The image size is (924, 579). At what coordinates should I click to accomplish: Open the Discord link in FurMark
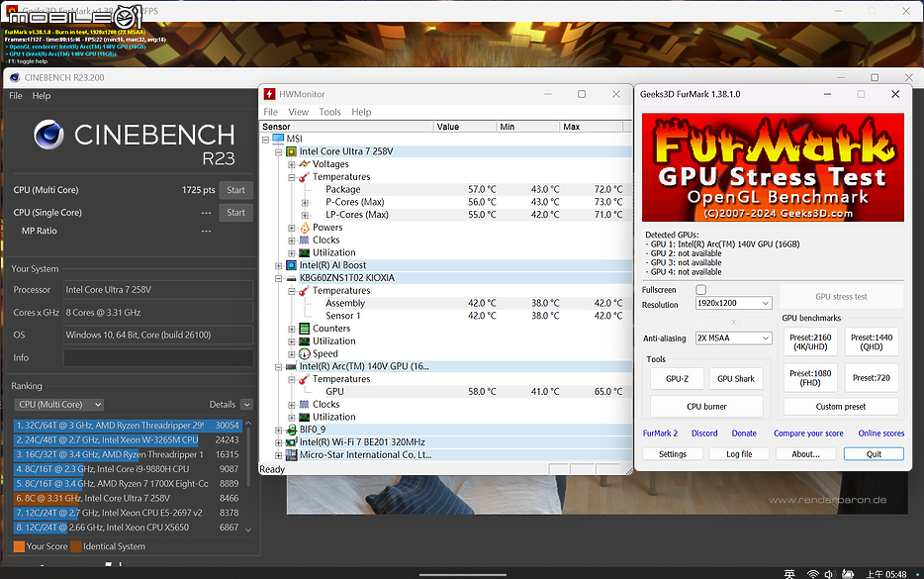pyautogui.click(x=704, y=434)
